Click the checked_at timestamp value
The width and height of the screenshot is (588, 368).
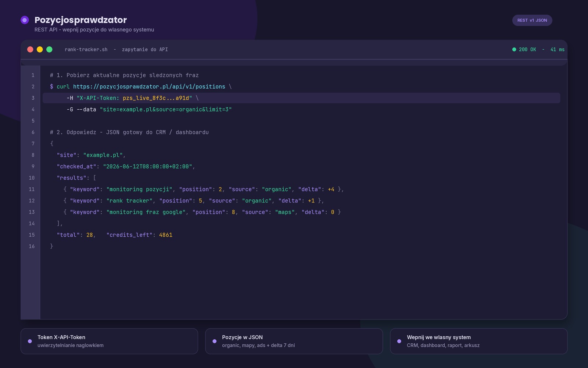(x=148, y=166)
